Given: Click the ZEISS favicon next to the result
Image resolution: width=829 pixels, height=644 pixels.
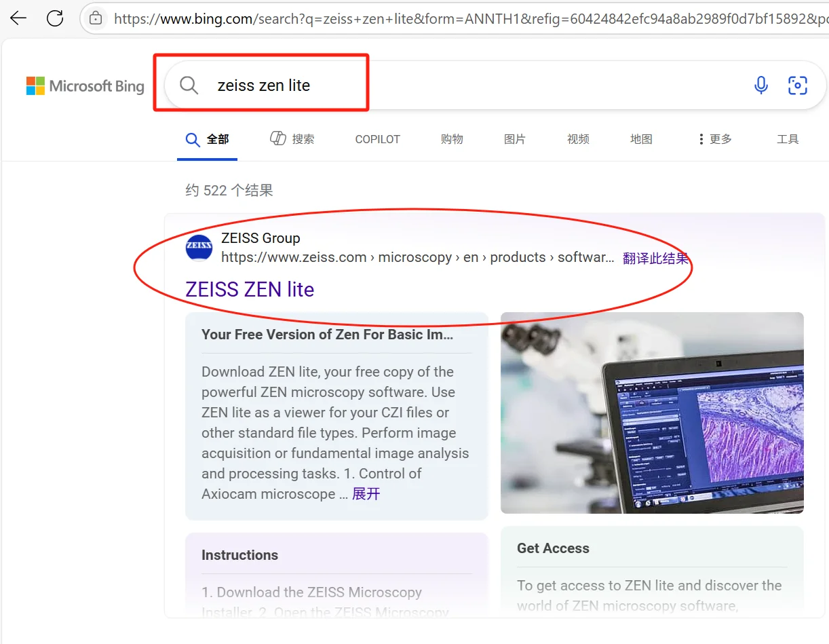Looking at the screenshot, I should [199, 247].
